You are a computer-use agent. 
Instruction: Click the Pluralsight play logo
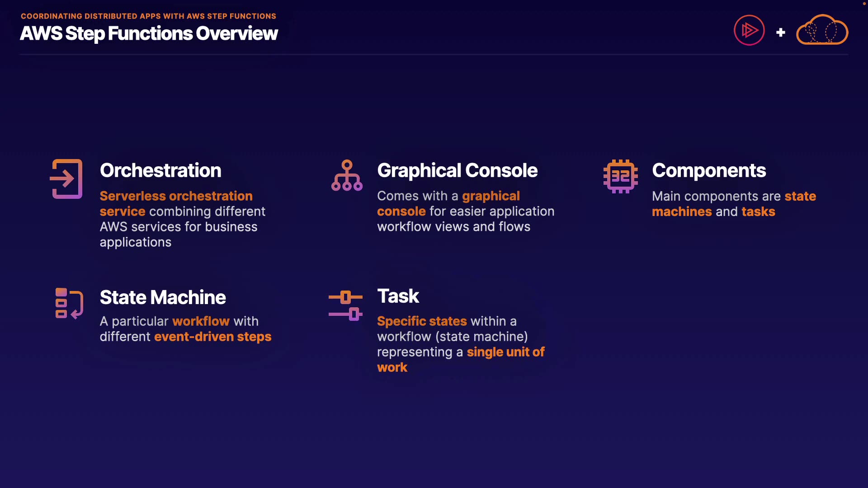click(749, 31)
